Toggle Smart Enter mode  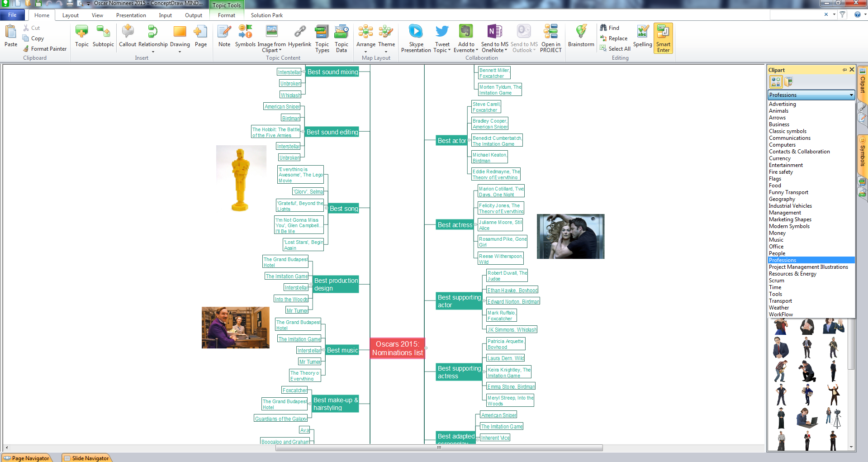coord(663,38)
